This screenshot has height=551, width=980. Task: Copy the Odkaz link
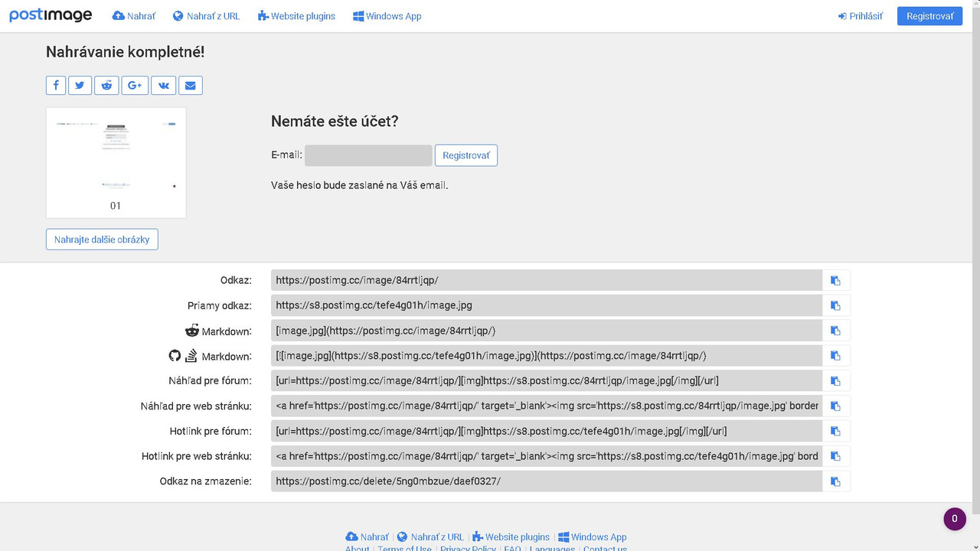[x=836, y=280]
